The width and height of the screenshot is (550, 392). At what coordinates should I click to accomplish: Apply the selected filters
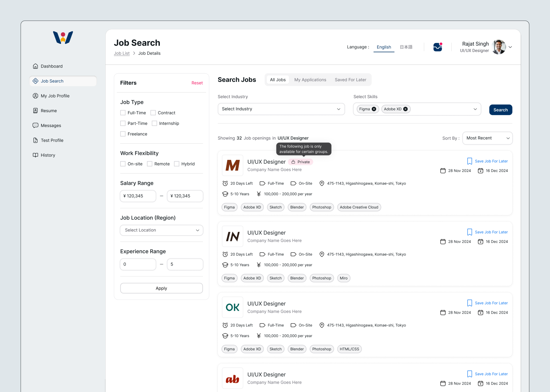162,288
